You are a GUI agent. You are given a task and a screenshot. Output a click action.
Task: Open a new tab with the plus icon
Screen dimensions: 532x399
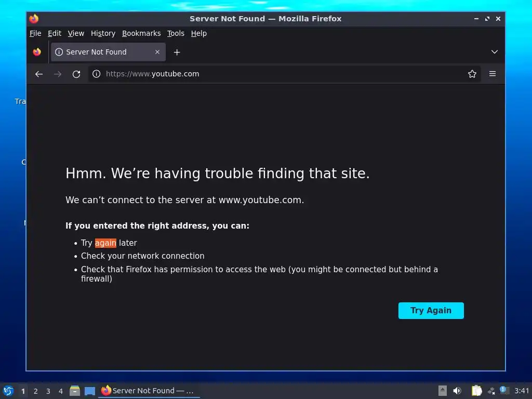[x=177, y=52]
